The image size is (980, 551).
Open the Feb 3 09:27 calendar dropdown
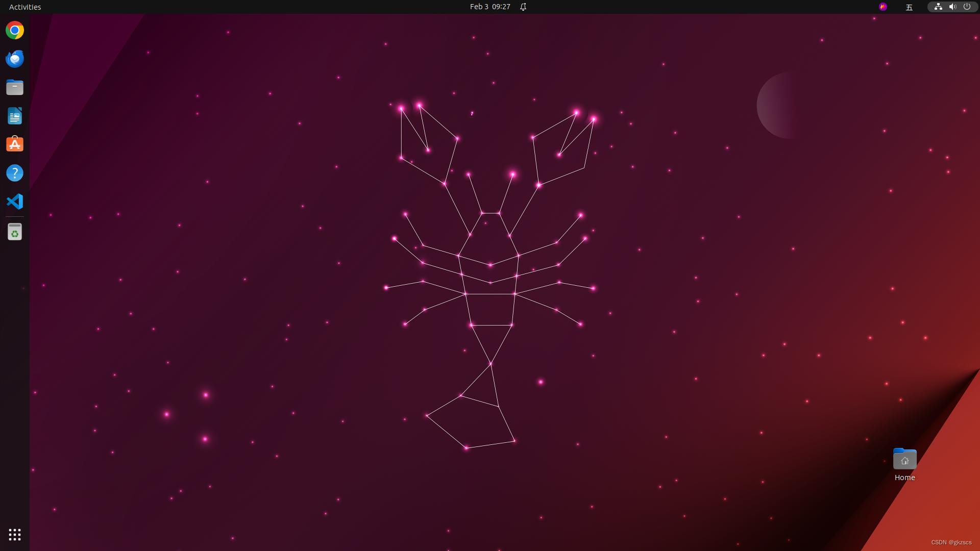[489, 7]
